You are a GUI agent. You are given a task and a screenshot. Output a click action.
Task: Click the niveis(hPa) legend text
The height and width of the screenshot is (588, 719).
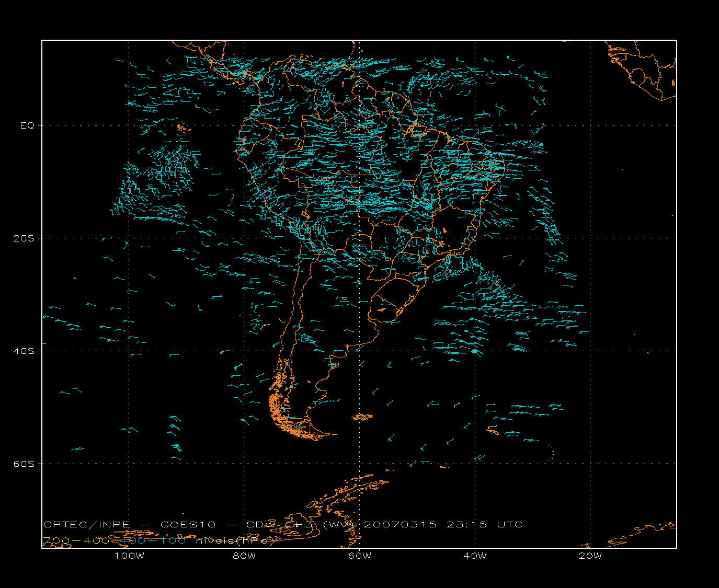tap(235, 541)
